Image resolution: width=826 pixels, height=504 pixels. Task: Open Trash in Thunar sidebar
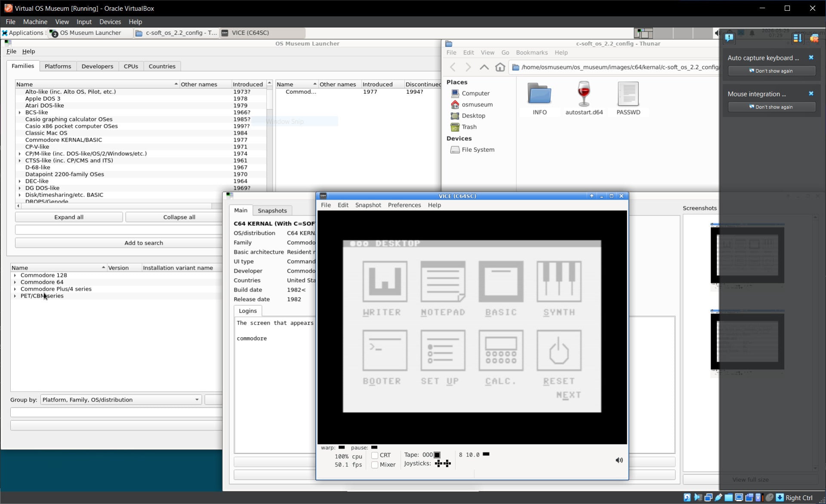[468, 127]
